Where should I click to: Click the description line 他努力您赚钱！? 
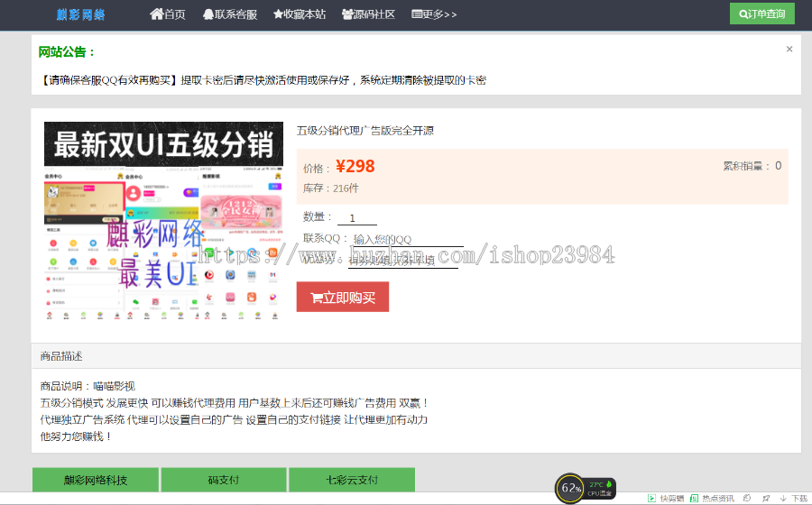[x=76, y=436]
